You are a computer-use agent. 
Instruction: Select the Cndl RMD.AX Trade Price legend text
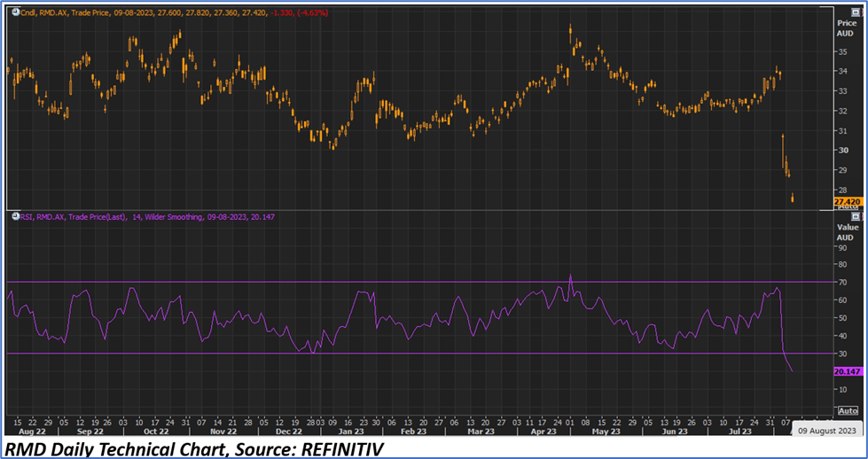[174, 12]
